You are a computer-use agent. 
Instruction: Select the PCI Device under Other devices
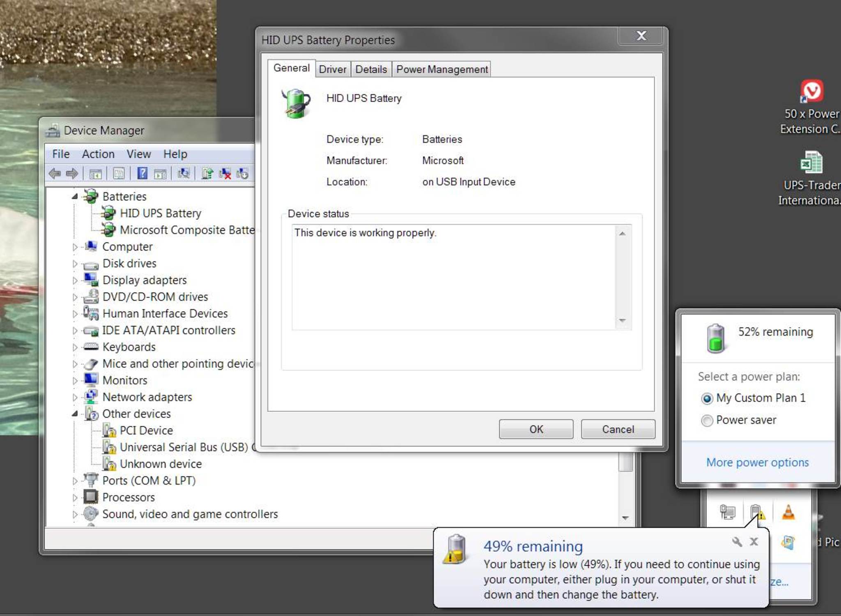point(146,430)
